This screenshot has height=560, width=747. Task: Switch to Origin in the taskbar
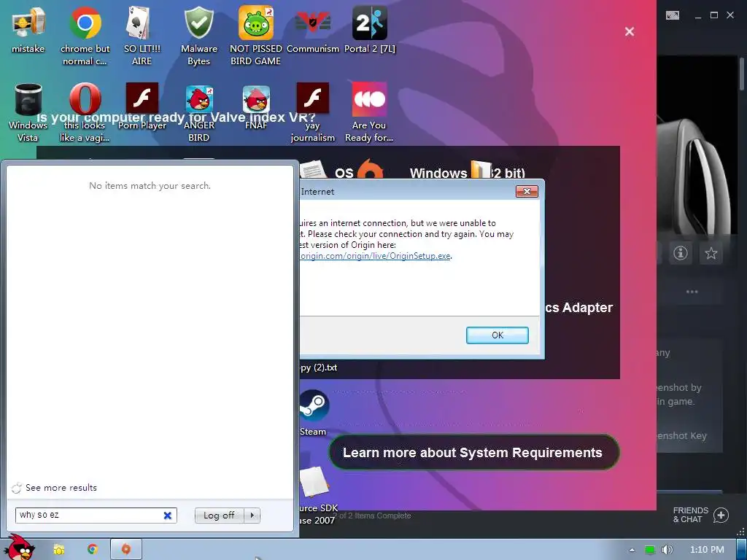[x=125, y=549]
